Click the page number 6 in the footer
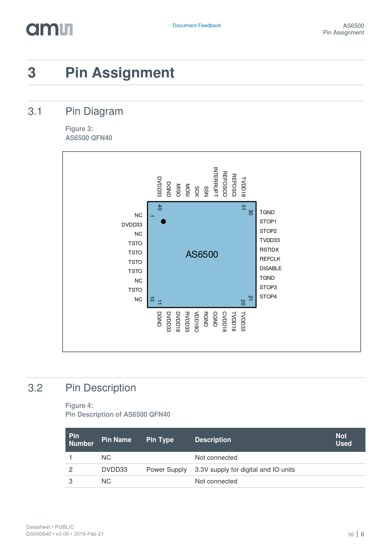Viewport: 392px width, 555px height. coord(363,534)
